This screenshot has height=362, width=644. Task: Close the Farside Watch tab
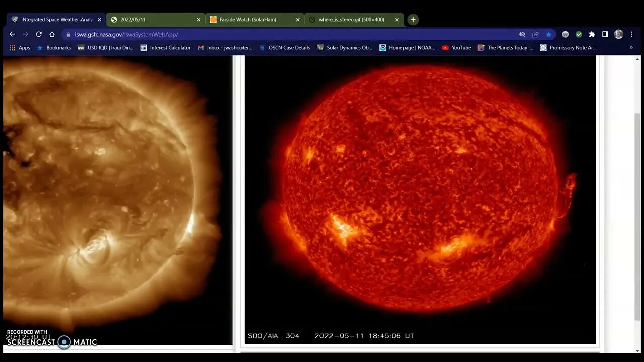pos(298,20)
